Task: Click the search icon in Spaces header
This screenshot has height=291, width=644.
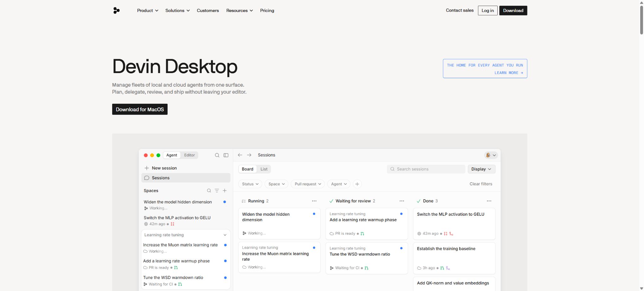Action: click(x=209, y=191)
